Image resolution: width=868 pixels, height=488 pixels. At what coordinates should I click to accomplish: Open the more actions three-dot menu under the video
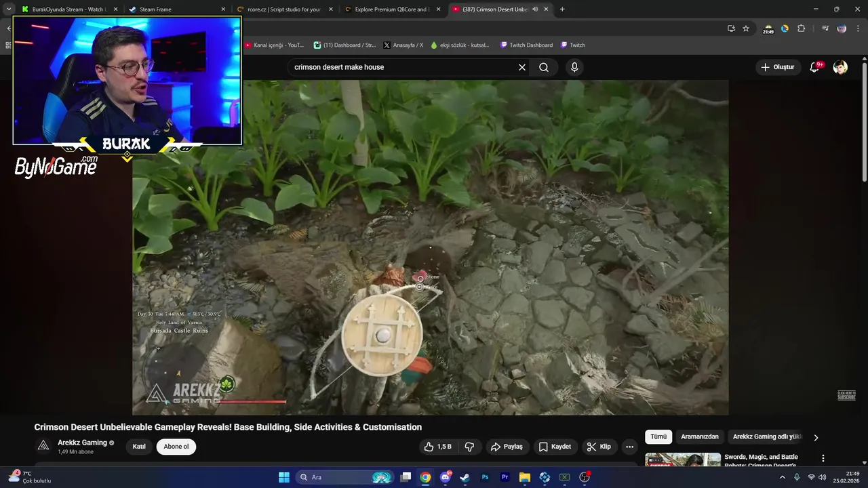tap(629, 447)
